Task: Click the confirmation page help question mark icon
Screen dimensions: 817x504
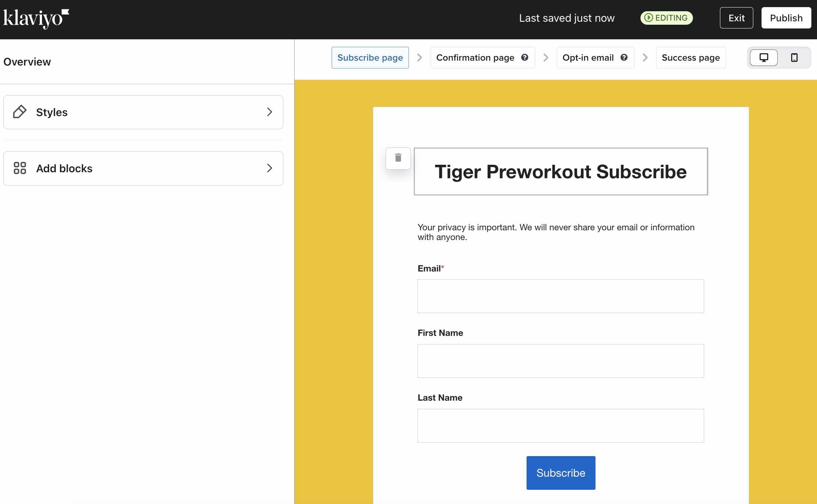Action: 524,57
